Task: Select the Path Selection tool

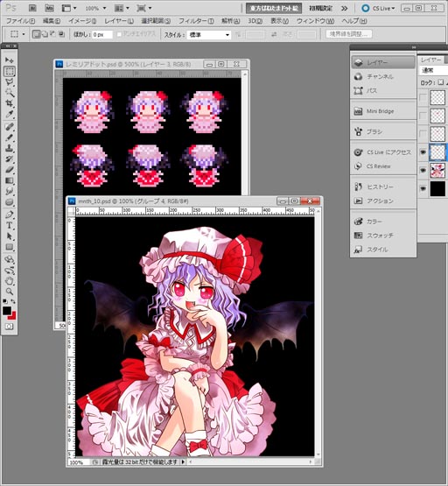Action: pos(10,236)
